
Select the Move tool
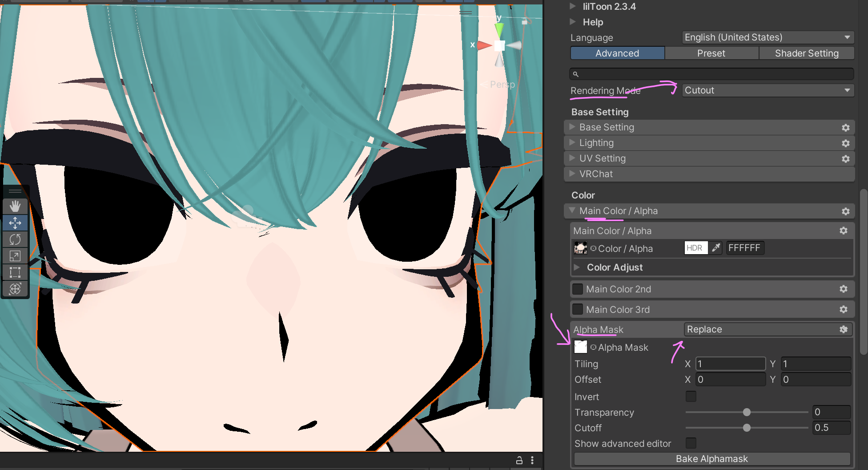tap(15, 223)
